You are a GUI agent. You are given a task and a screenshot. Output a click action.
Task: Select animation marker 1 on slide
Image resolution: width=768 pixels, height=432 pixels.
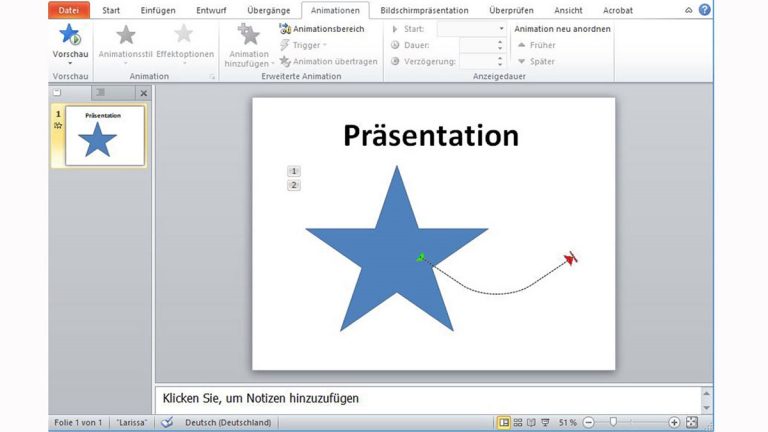tap(294, 171)
